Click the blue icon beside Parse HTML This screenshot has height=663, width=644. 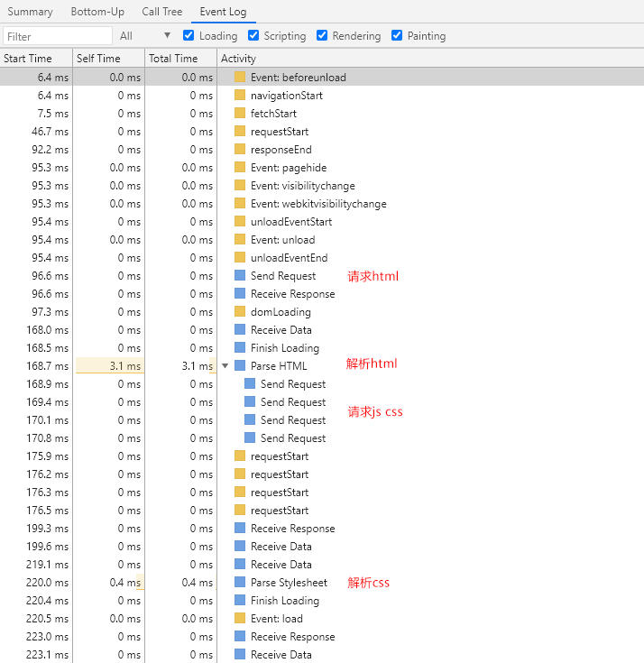(x=240, y=365)
